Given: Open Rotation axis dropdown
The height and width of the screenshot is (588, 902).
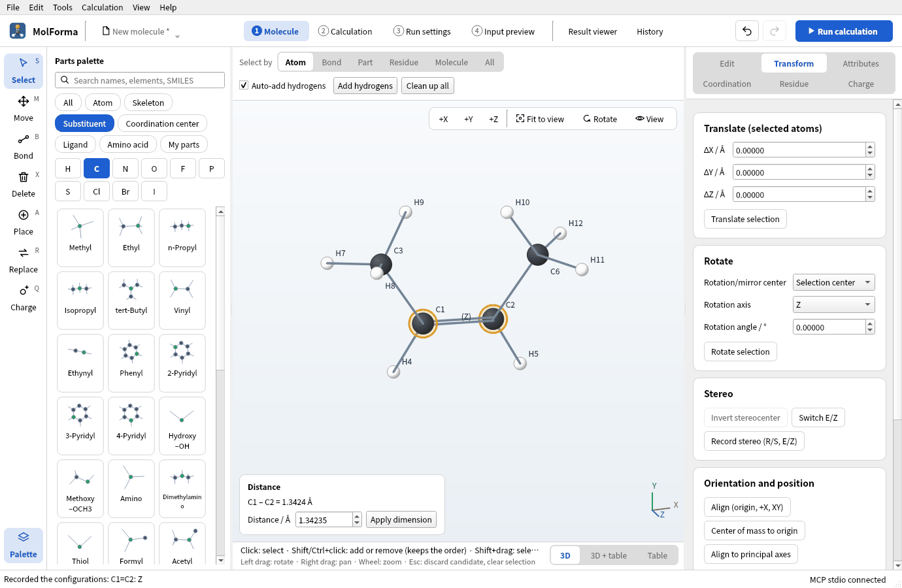Looking at the screenshot, I should click(834, 304).
